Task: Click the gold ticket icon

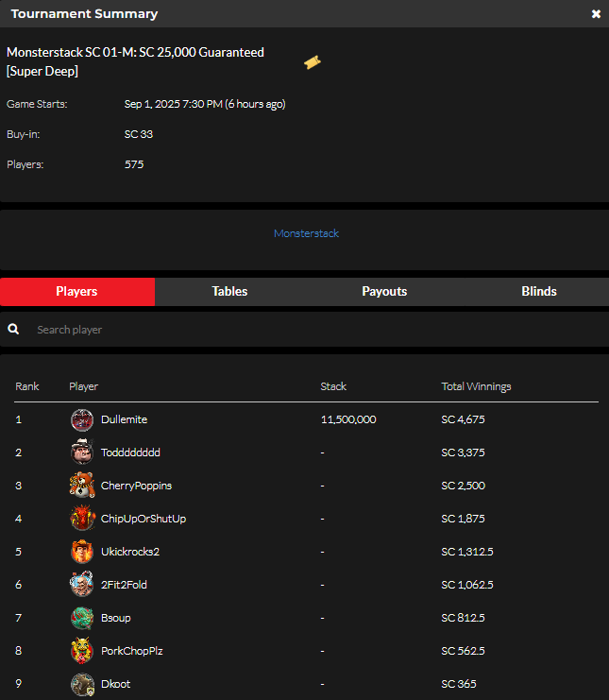Action: click(x=313, y=62)
